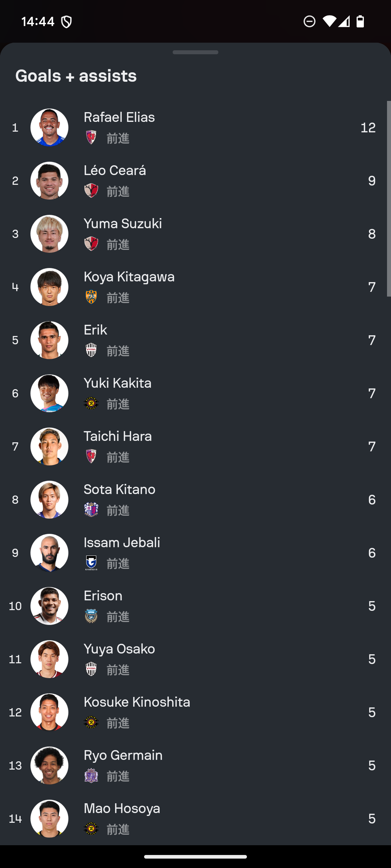Viewport: 391px width, 868px height.
Task: Tap the bottom sheet drag handle
Action: pos(195,52)
